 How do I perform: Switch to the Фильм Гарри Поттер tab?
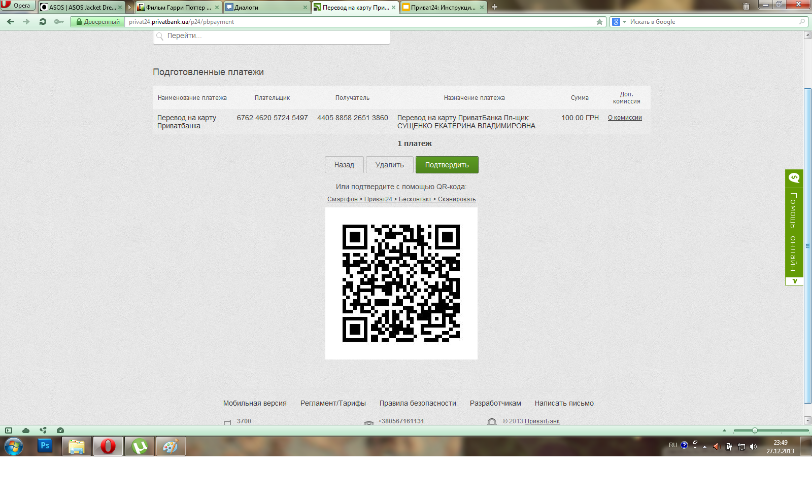(179, 7)
